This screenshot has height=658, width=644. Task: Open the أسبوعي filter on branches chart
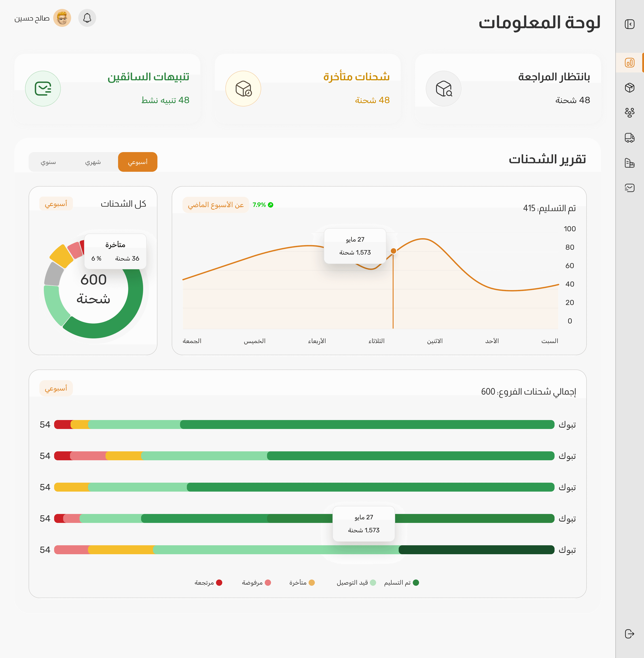[56, 388]
